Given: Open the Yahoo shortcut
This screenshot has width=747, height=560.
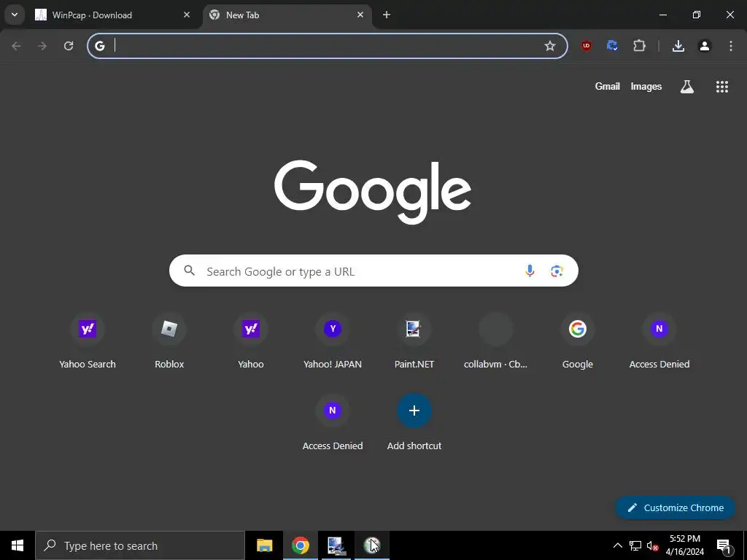Looking at the screenshot, I should (251, 341).
